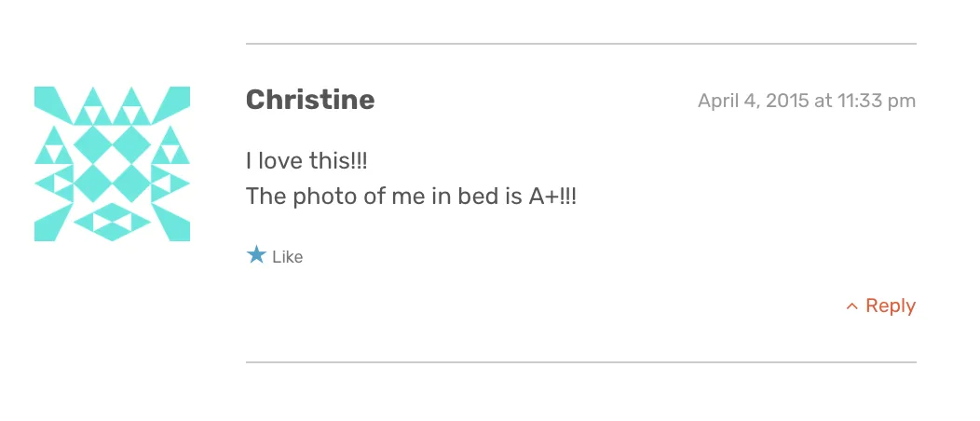Click the "I love this!!!" comment line
980x421 pixels.
306,161
